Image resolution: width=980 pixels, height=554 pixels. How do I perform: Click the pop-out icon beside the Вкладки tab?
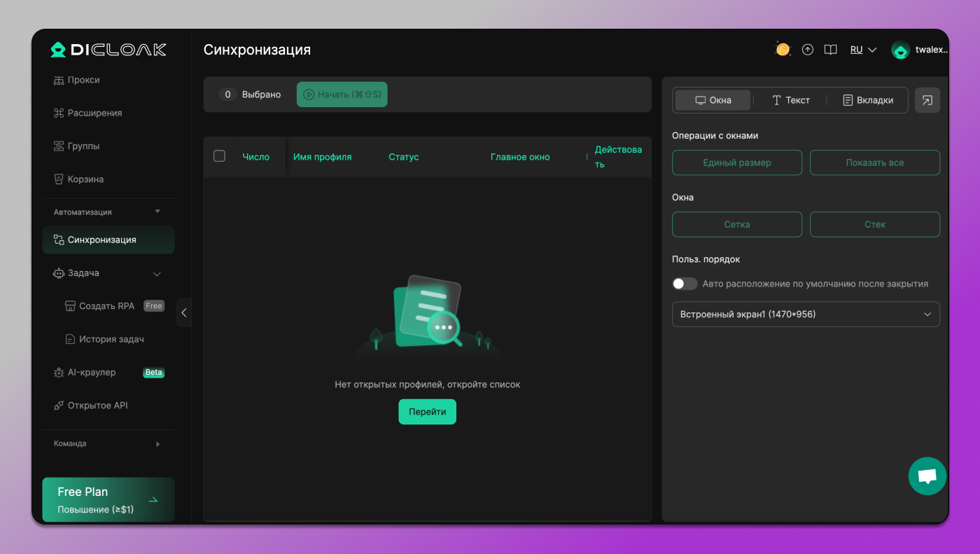927,100
